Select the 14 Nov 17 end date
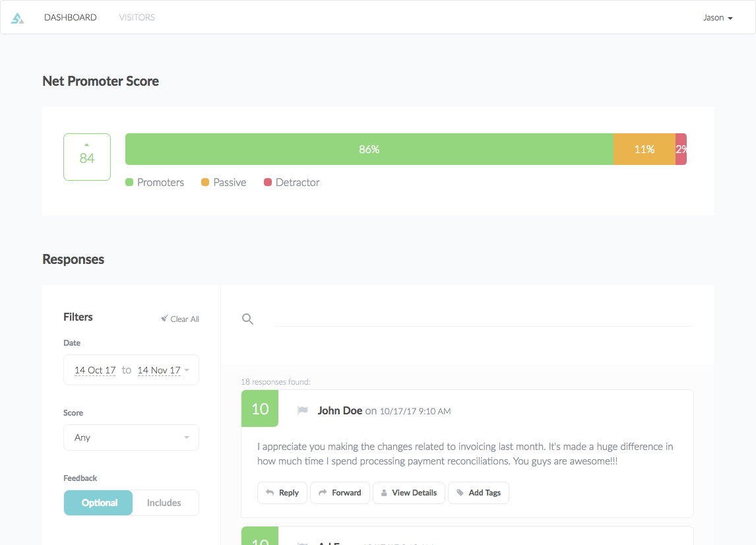The image size is (756, 545). 159,370
